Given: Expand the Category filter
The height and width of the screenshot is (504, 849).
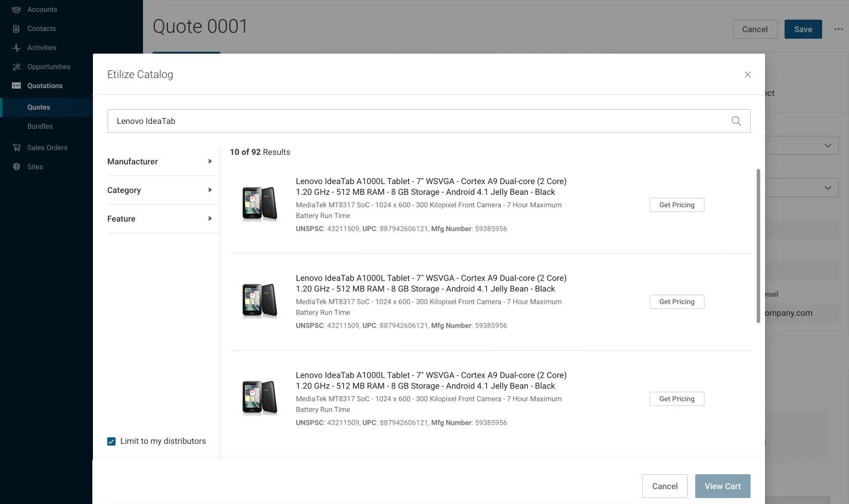Looking at the screenshot, I should click(x=160, y=190).
